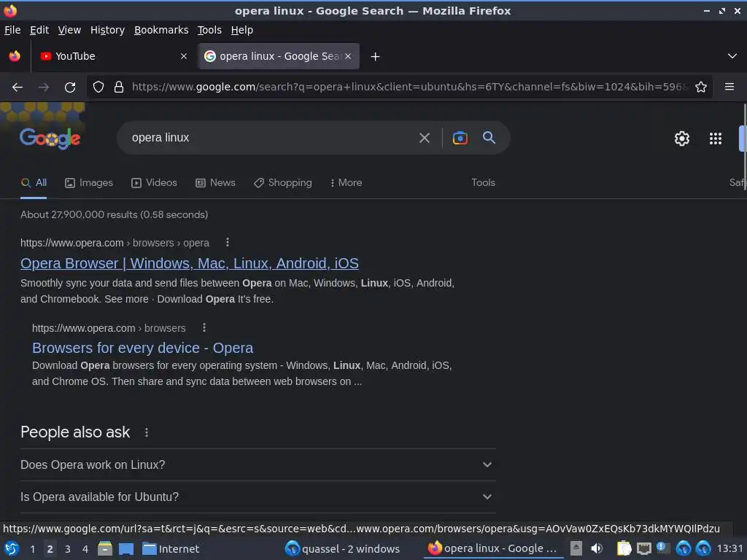Switch to virtual desktop 4
This screenshot has width=747, height=560.
[x=85, y=549]
